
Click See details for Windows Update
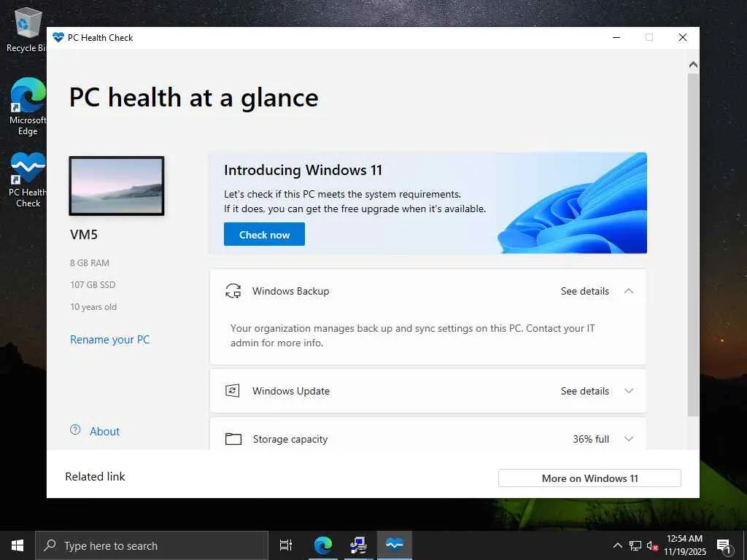584,391
